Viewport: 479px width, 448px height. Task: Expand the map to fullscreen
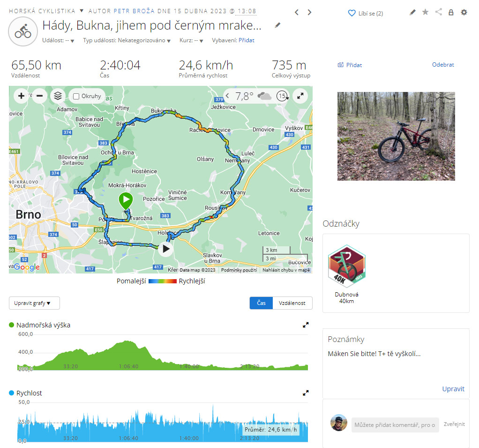[300, 96]
